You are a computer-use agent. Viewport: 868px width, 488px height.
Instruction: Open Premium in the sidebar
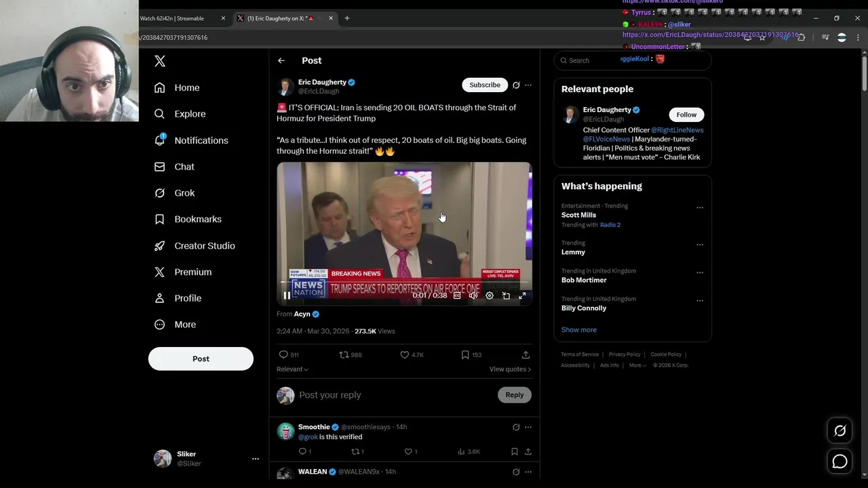tap(183, 272)
